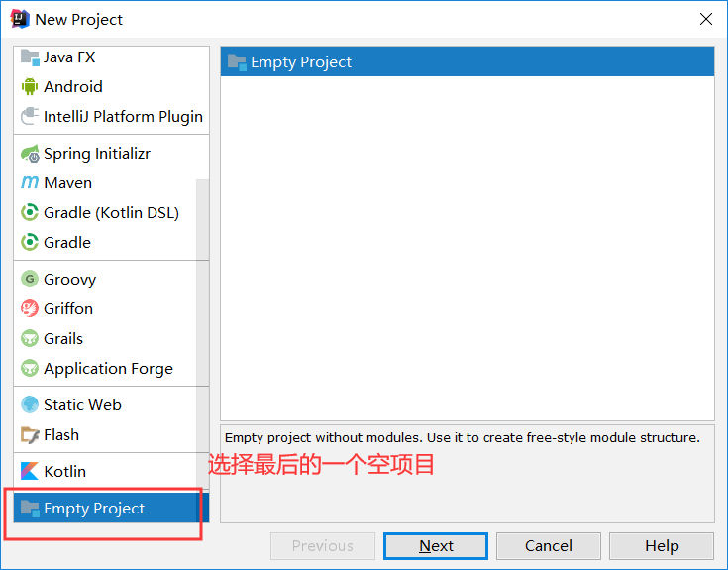This screenshot has height=570, width=728.
Task: Click the folder icon in right panel header
Action: [237, 62]
